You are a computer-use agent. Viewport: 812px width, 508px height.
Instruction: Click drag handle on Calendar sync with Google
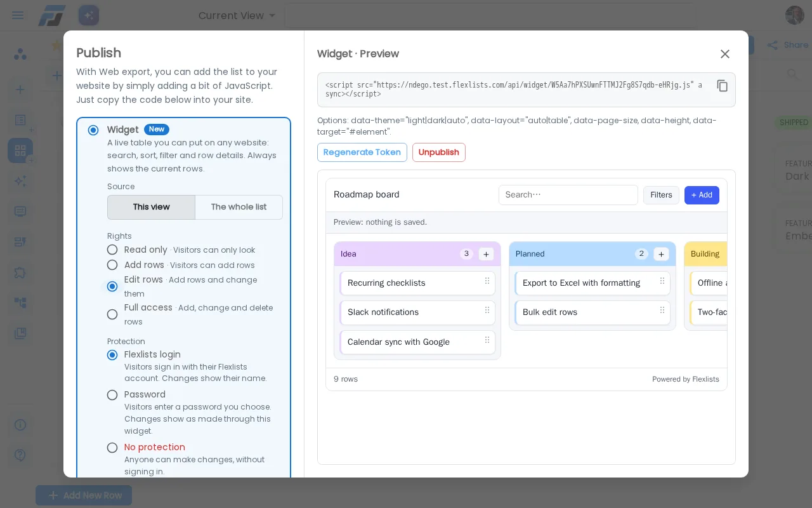click(487, 340)
